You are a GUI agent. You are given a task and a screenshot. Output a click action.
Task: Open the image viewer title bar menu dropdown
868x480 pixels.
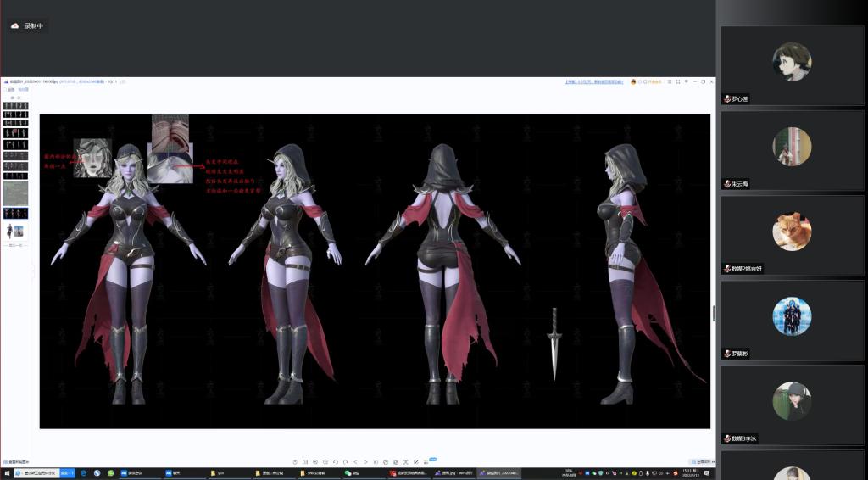tap(670, 82)
